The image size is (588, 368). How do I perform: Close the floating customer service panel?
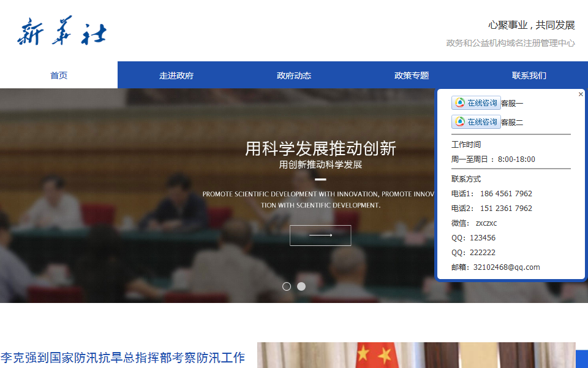tap(581, 94)
